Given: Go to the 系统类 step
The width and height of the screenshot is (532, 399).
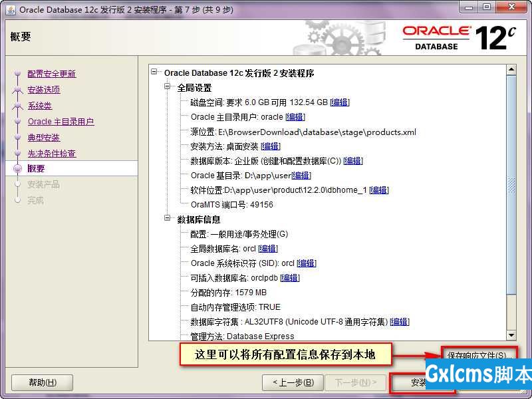Looking at the screenshot, I should (x=40, y=106).
